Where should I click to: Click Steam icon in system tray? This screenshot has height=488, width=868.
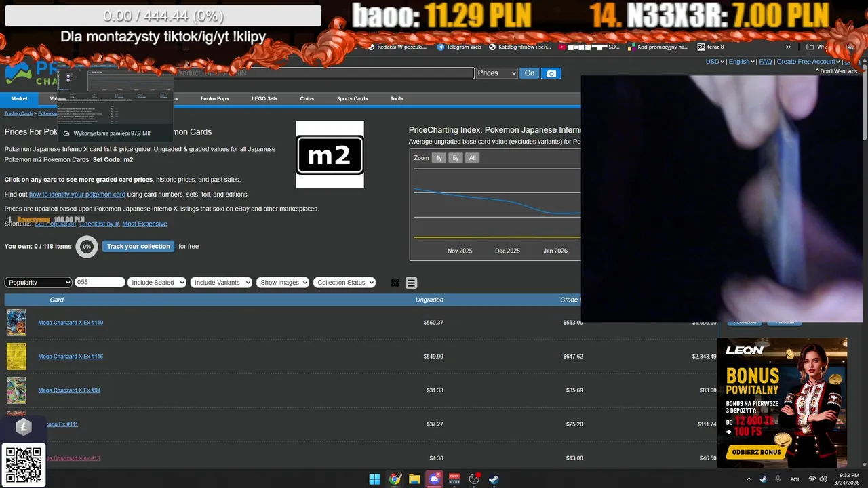pyautogui.click(x=764, y=479)
